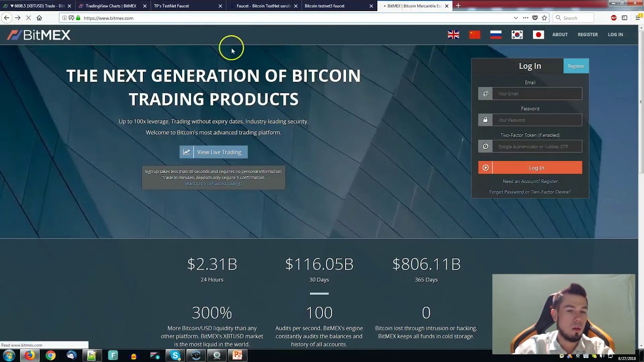Viewport: 644px width, 362px height.
Task: Click the red adblock extension icon
Action: coord(614,18)
